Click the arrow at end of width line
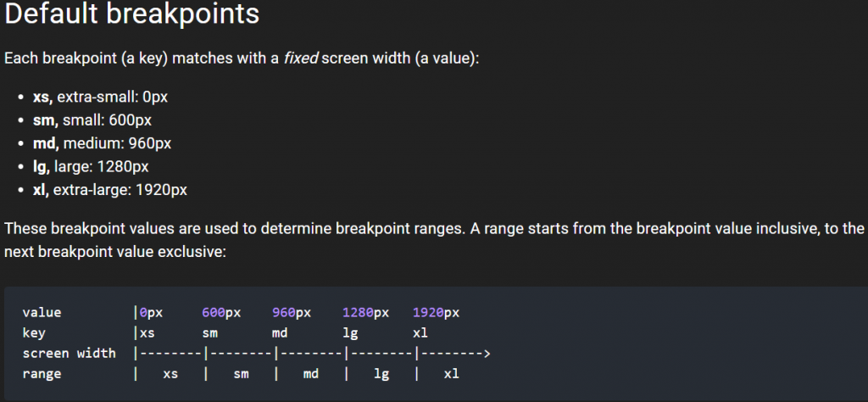This screenshot has width=868, height=402. 487,354
